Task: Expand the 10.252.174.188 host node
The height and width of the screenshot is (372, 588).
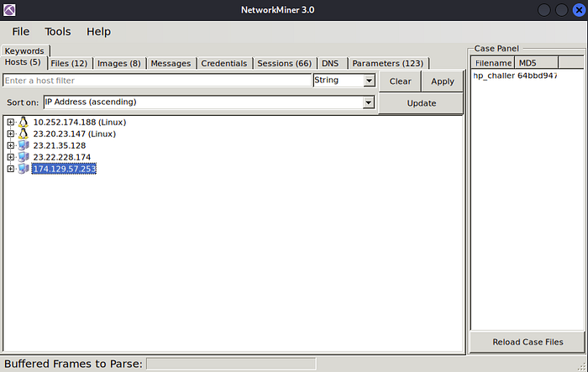Action: pyautogui.click(x=10, y=122)
